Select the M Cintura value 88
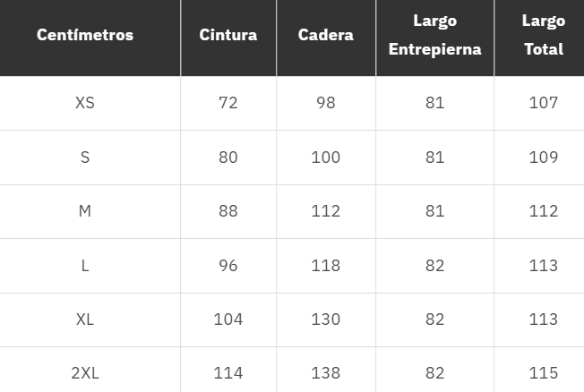The height and width of the screenshot is (392, 584). pos(228,211)
